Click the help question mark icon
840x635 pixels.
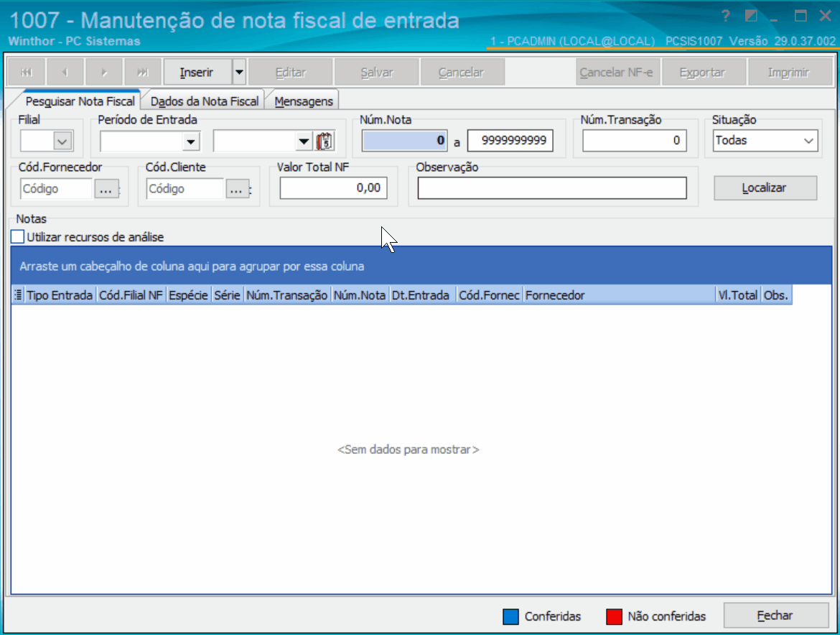click(726, 16)
